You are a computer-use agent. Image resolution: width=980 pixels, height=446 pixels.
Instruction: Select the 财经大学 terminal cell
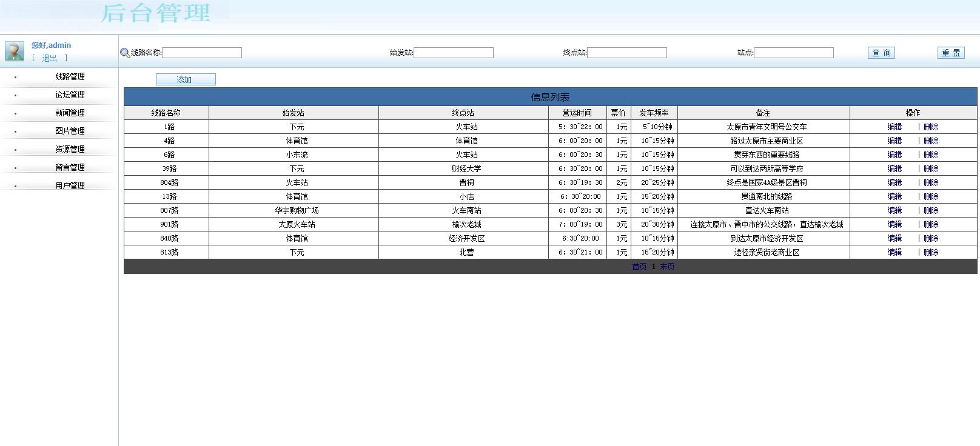point(463,168)
